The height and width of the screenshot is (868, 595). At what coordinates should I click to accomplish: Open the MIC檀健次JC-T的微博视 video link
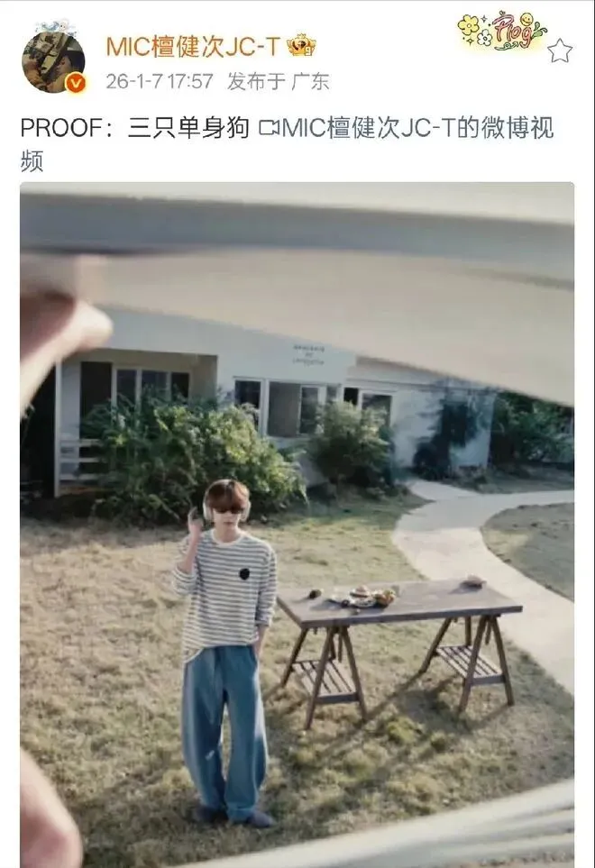[x=417, y=128]
